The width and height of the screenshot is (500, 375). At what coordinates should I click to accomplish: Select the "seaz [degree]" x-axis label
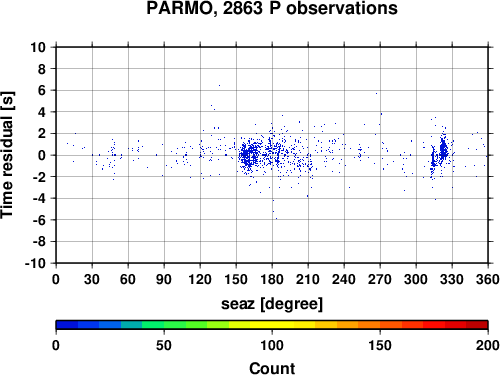[272, 304]
